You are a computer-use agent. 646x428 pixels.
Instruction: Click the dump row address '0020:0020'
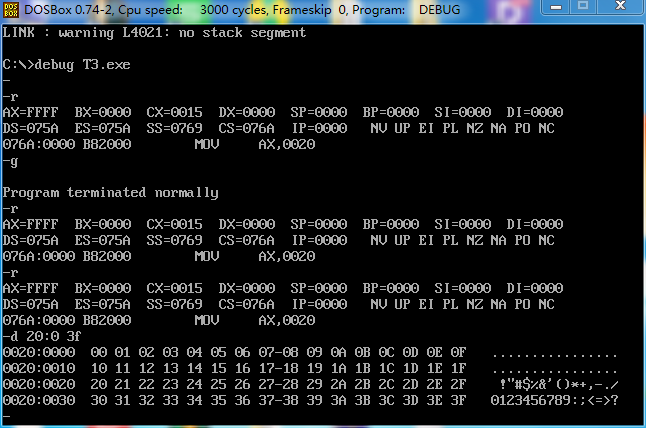pyautogui.click(x=39, y=384)
